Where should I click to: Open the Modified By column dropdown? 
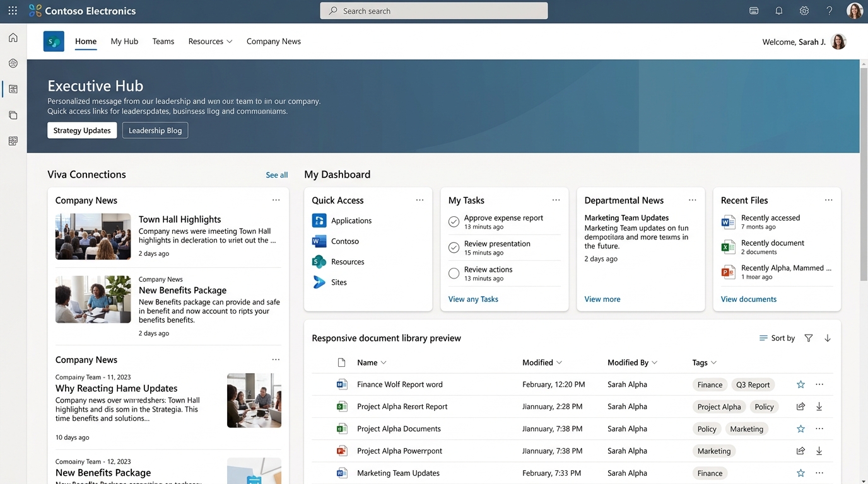tap(632, 362)
